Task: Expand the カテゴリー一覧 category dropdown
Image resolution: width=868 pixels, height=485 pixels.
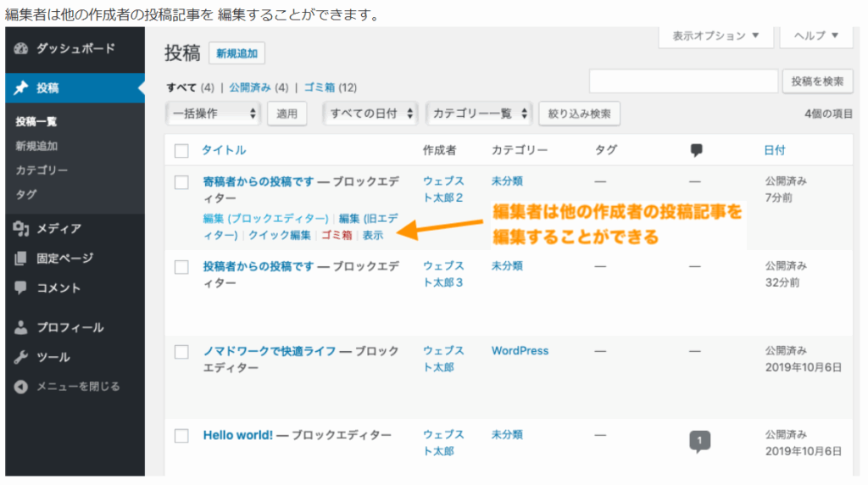Action: click(x=478, y=113)
